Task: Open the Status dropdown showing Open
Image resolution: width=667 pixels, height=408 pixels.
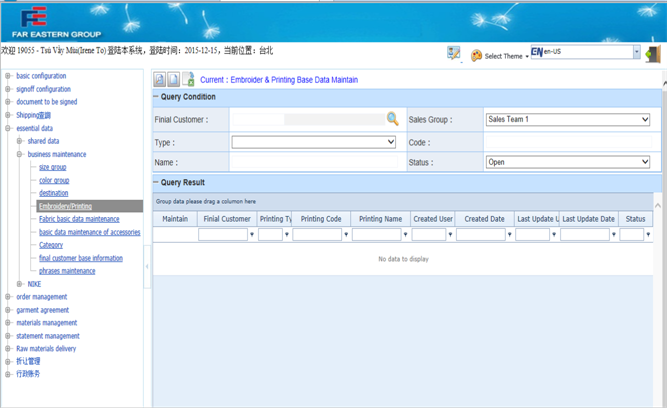Action: [x=567, y=162]
